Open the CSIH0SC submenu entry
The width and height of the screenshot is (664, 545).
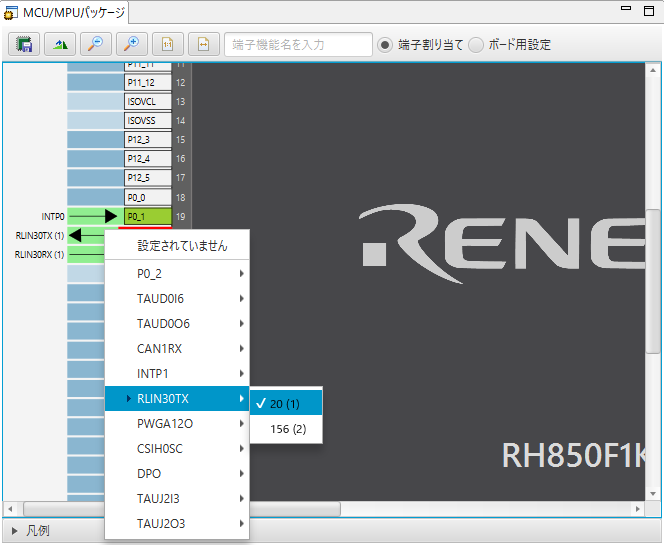[x=177, y=448]
